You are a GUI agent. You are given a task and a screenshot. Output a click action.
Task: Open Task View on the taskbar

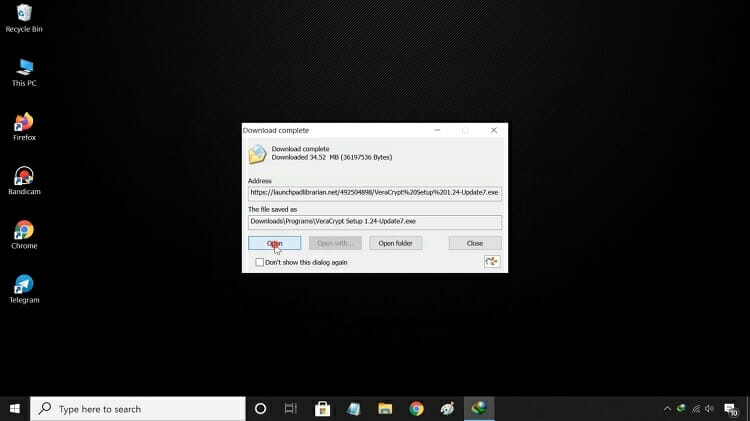pos(291,409)
